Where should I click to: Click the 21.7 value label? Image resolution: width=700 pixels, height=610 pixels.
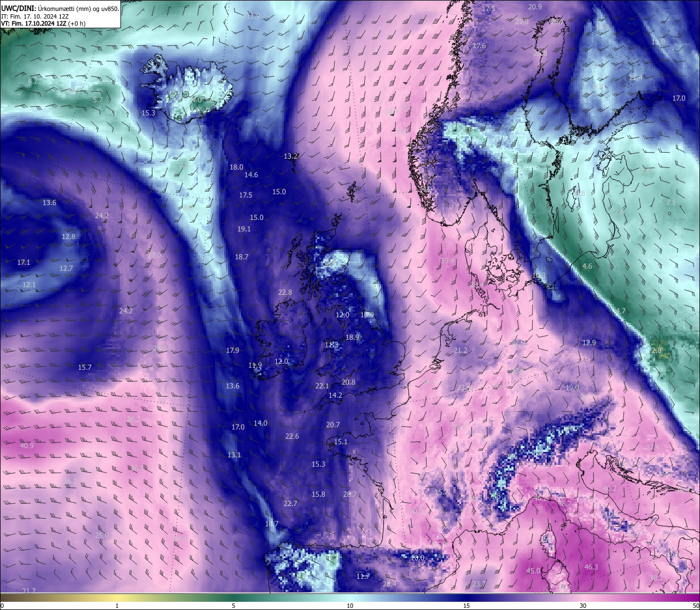[x=29, y=591]
